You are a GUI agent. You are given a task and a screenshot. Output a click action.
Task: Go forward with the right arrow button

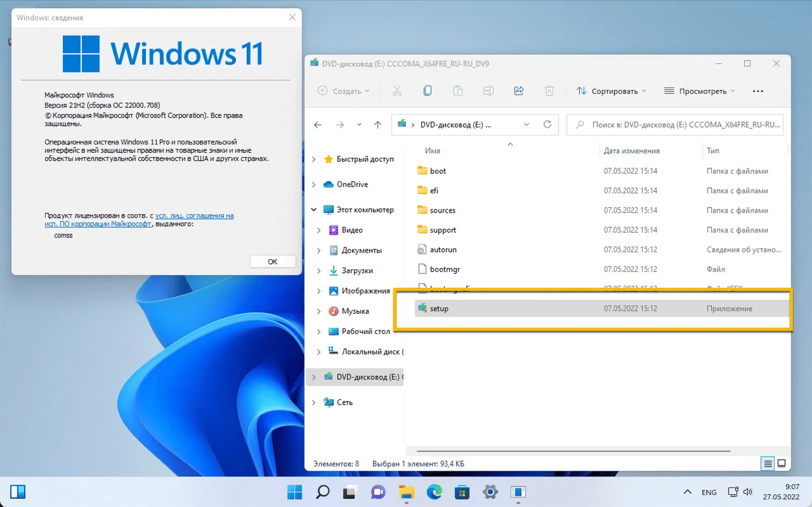(340, 124)
